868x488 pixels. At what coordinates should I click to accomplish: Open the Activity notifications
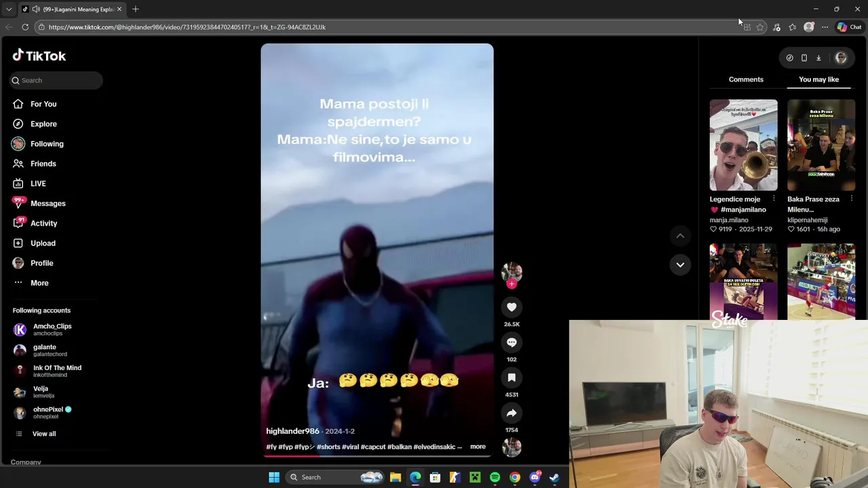43,223
